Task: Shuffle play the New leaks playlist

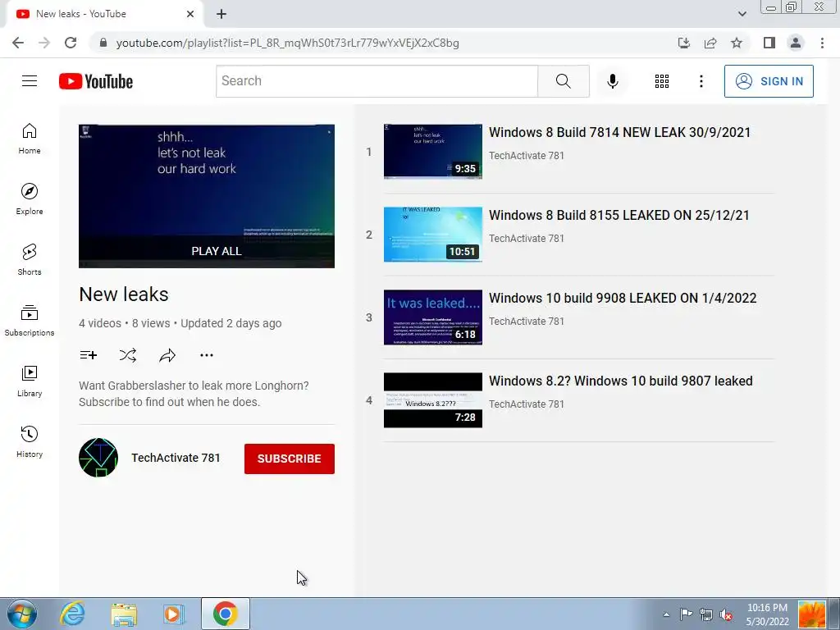Action: pyautogui.click(x=127, y=354)
